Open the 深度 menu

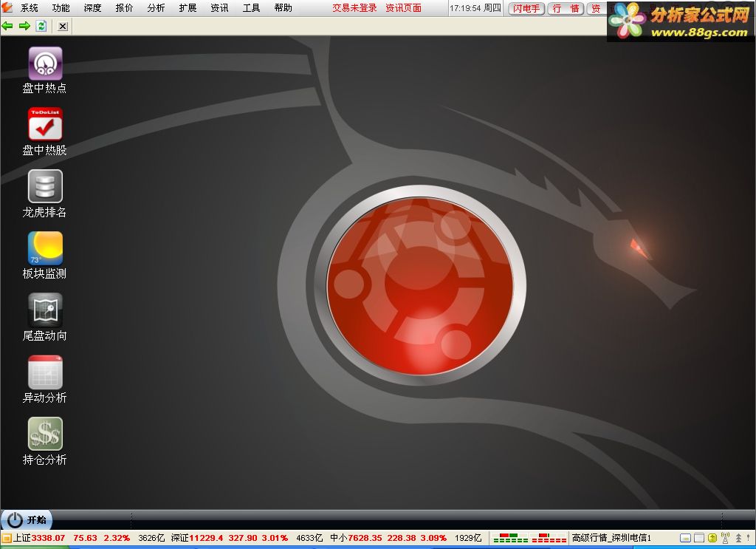click(92, 7)
